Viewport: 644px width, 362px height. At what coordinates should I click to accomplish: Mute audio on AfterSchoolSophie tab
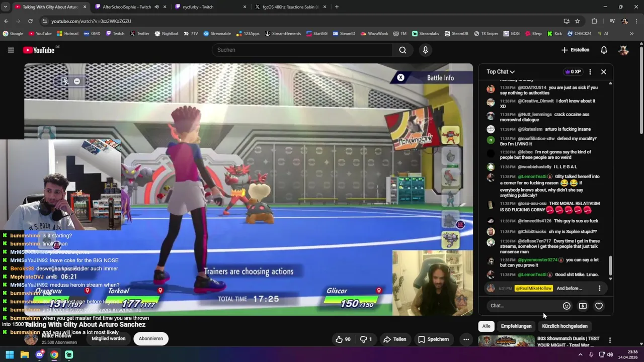[157, 7]
